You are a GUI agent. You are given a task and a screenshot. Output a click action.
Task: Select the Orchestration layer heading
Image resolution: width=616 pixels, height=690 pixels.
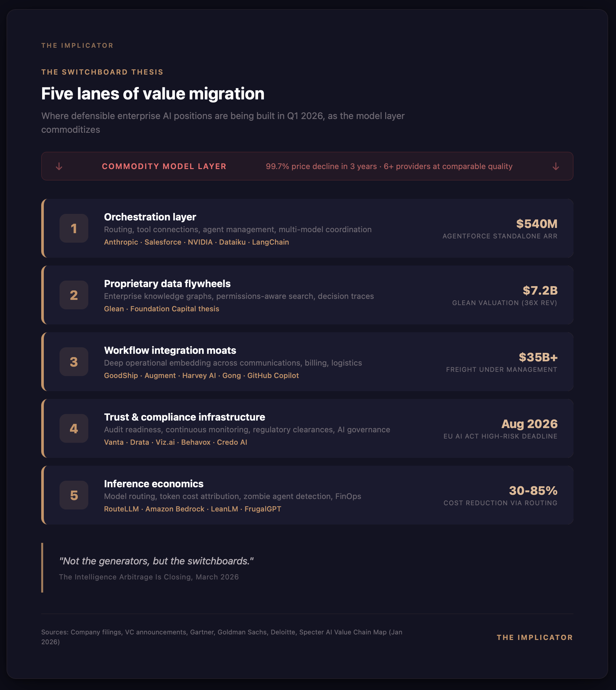tap(150, 217)
